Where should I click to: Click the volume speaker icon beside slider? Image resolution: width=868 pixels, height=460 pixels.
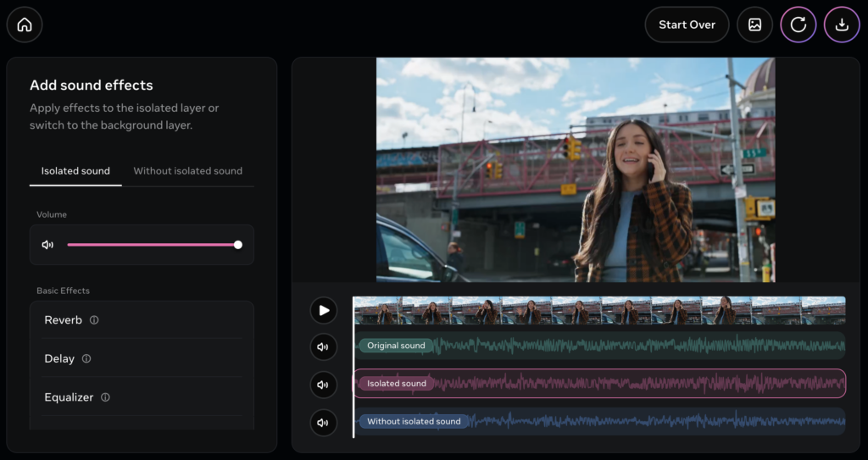47,245
